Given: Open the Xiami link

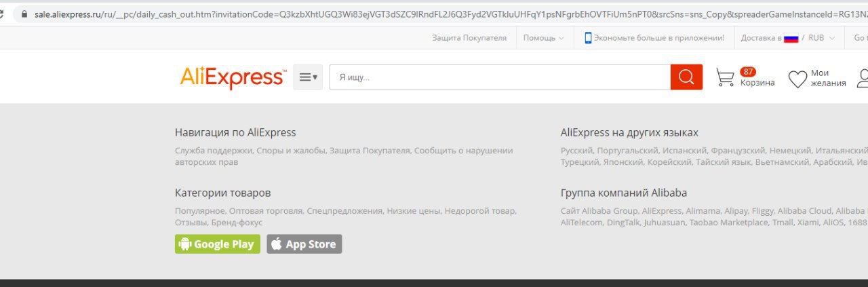Looking at the screenshot, I should pyautogui.click(x=808, y=223).
